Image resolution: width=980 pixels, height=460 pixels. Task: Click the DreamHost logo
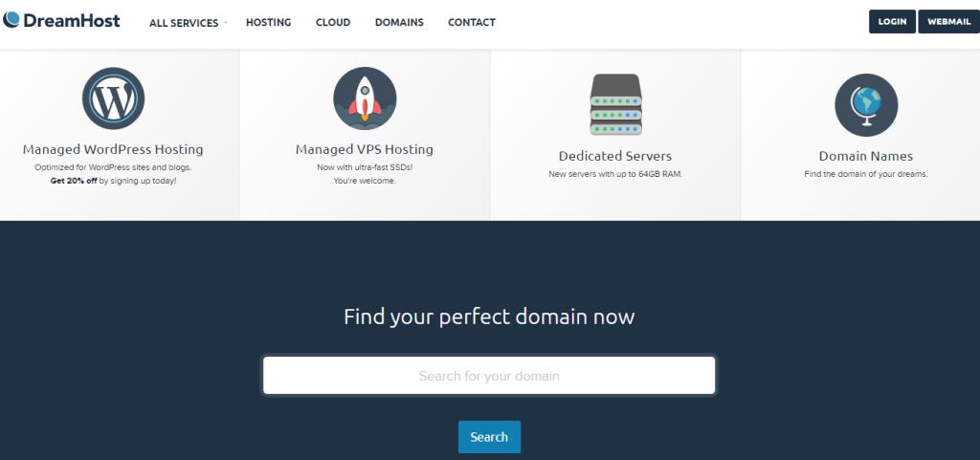(61, 21)
